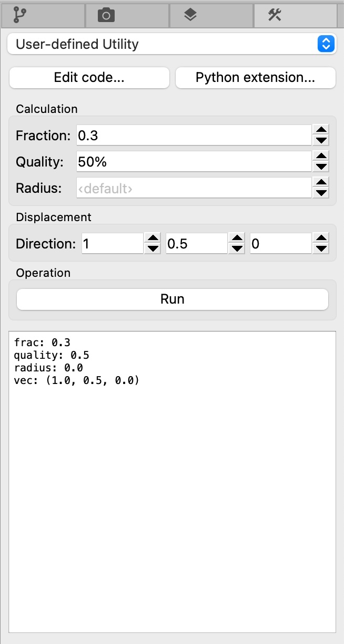
Task: Increase the Direction X component stepper
Action: point(153,239)
